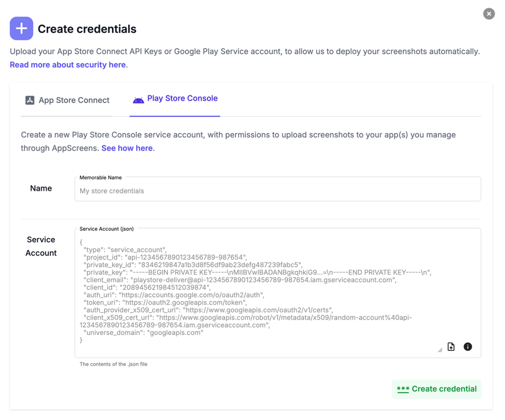The image size is (505, 420).
Task: Focus the Memorable Name input field
Action: coord(278,191)
